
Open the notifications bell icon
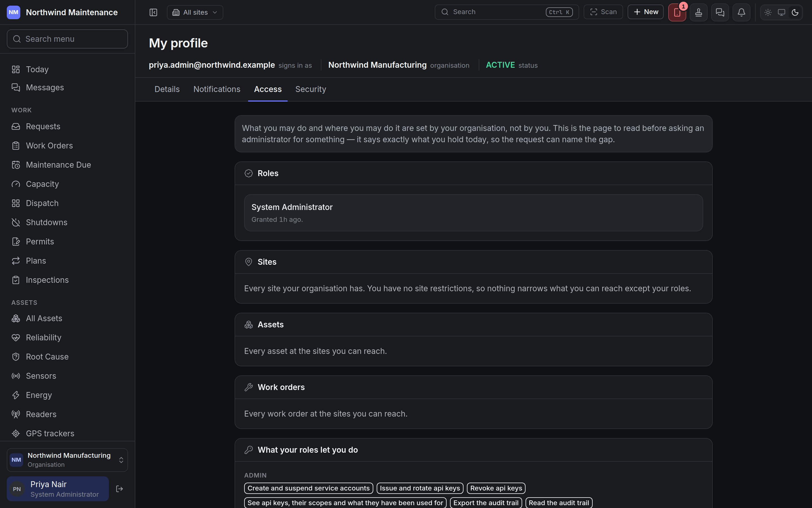point(742,12)
